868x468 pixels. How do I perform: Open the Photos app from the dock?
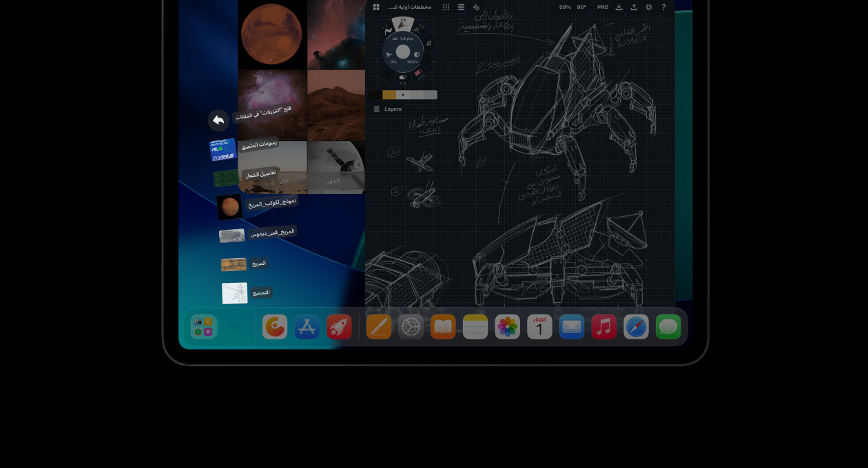point(508,327)
